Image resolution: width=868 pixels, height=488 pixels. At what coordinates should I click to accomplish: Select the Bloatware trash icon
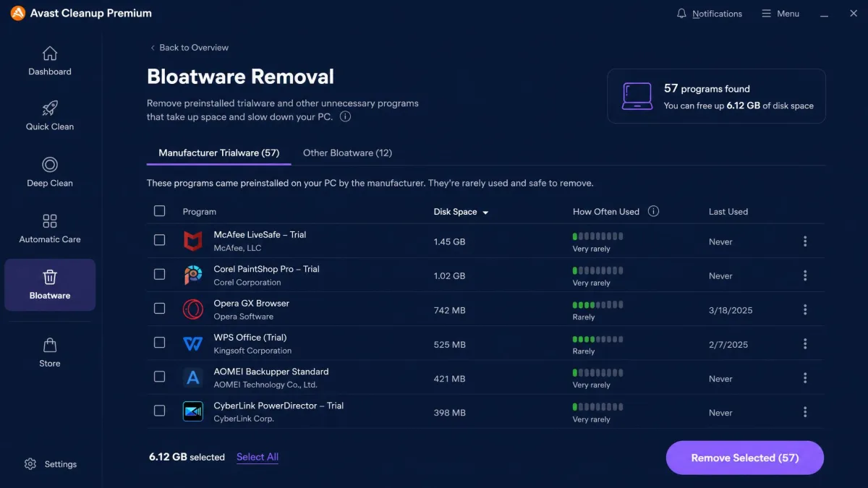50,277
